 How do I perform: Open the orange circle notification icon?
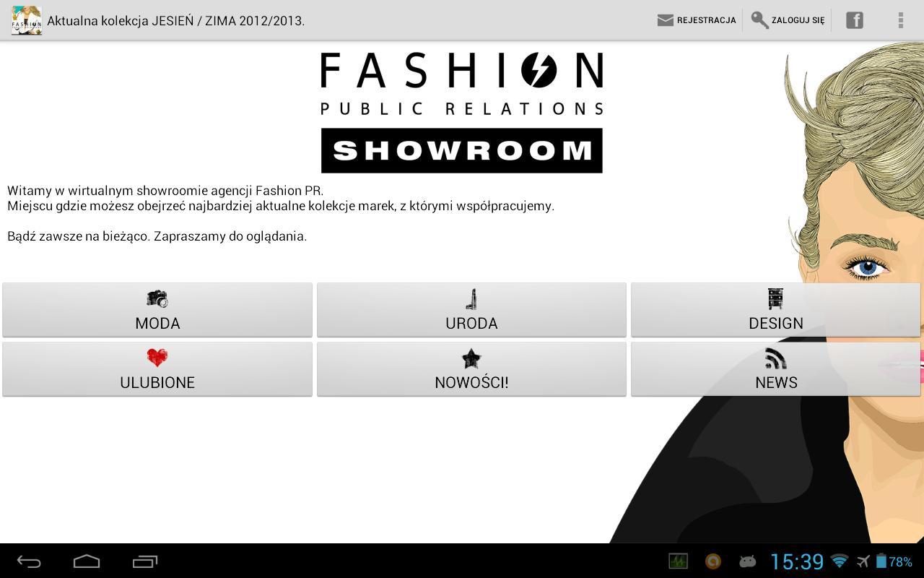713,561
